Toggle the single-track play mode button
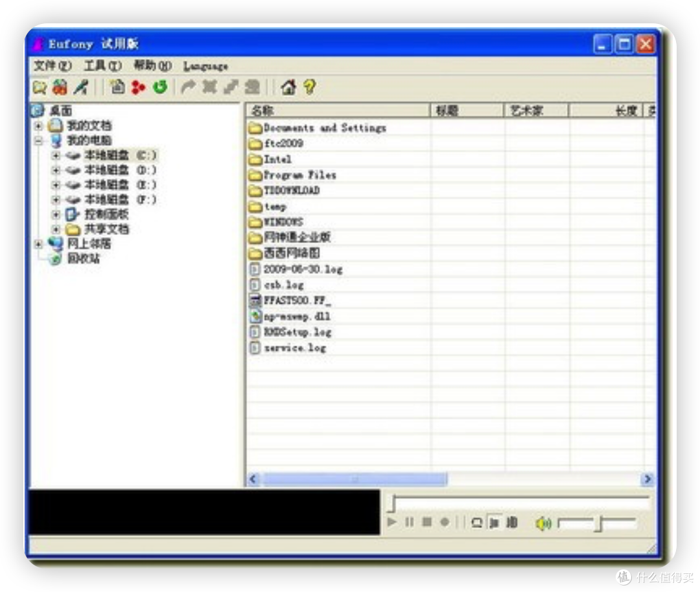 click(x=494, y=522)
